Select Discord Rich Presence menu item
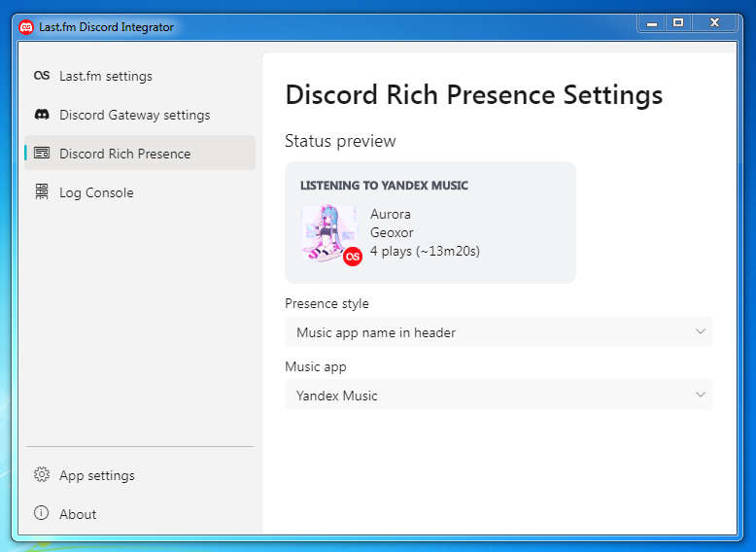 tap(140, 154)
